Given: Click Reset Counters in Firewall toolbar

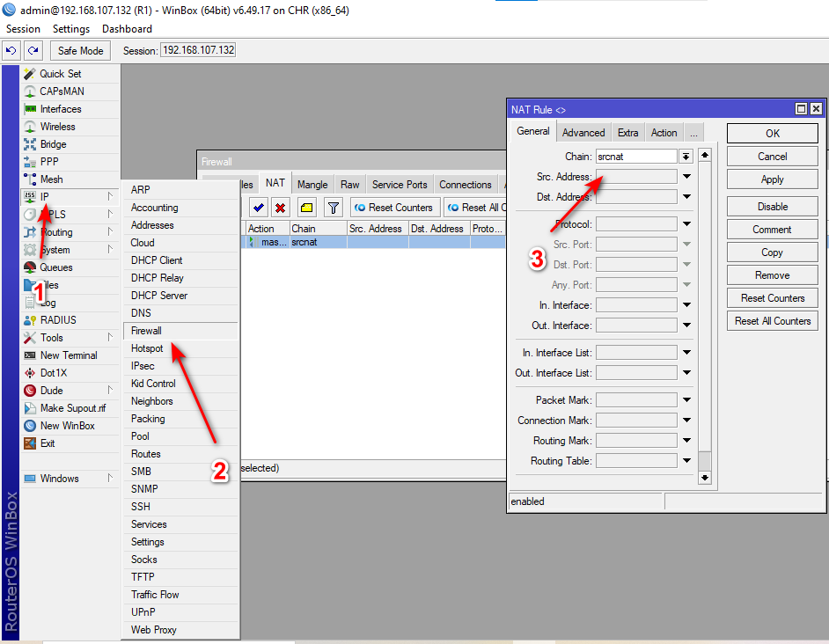Looking at the screenshot, I should point(393,208).
